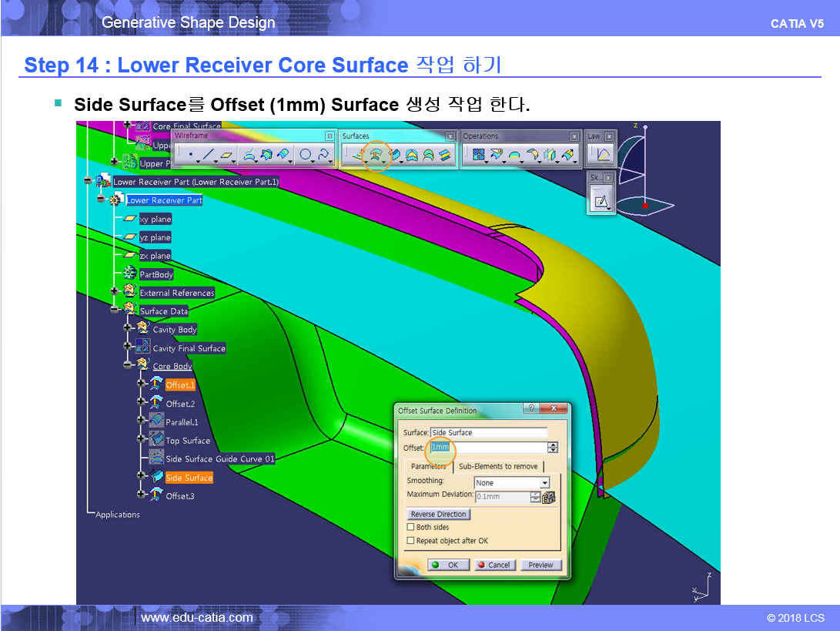Image resolution: width=840 pixels, height=631 pixels.
Task: Click the Join icon in Operations toolbar
Action: [x=478, y=156]
